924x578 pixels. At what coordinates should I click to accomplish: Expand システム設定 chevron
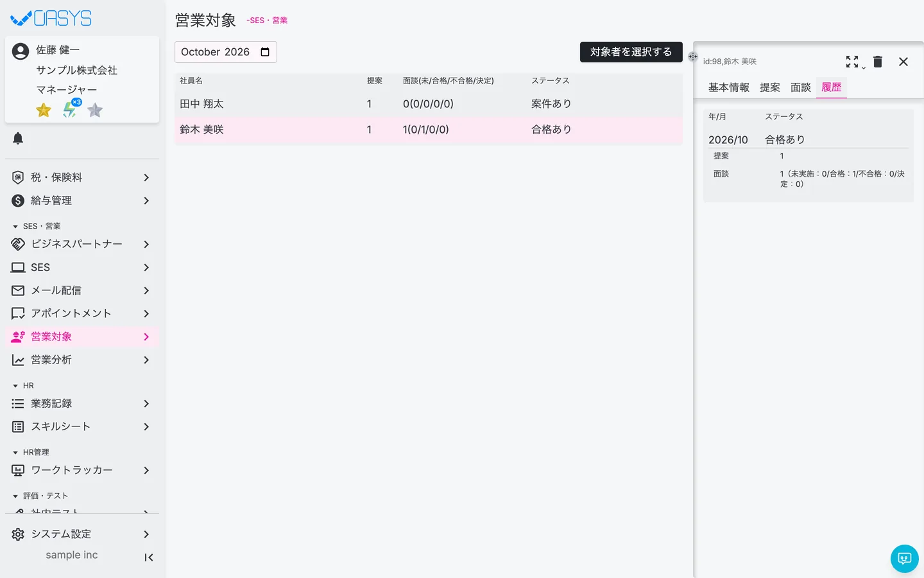[x=146, y=534]
